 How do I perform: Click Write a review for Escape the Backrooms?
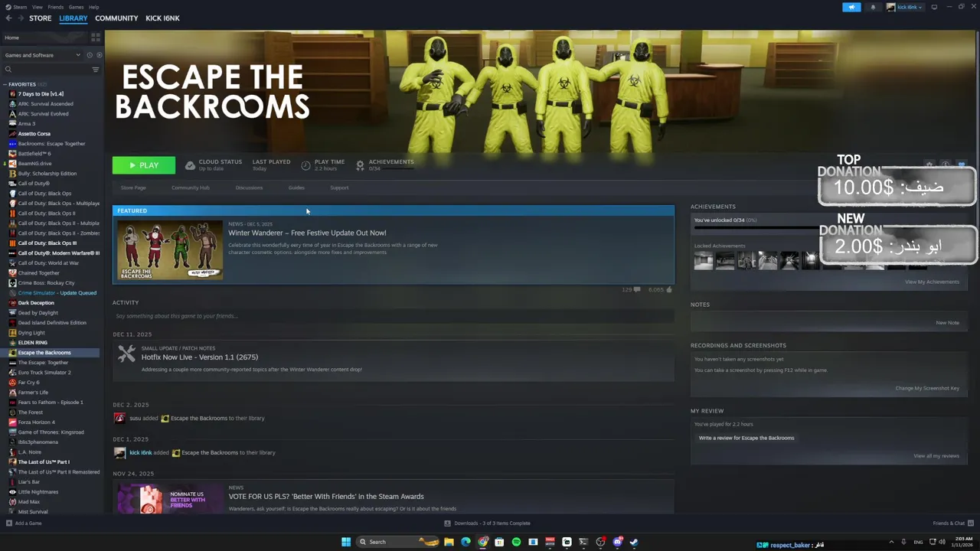click(746, 438)
